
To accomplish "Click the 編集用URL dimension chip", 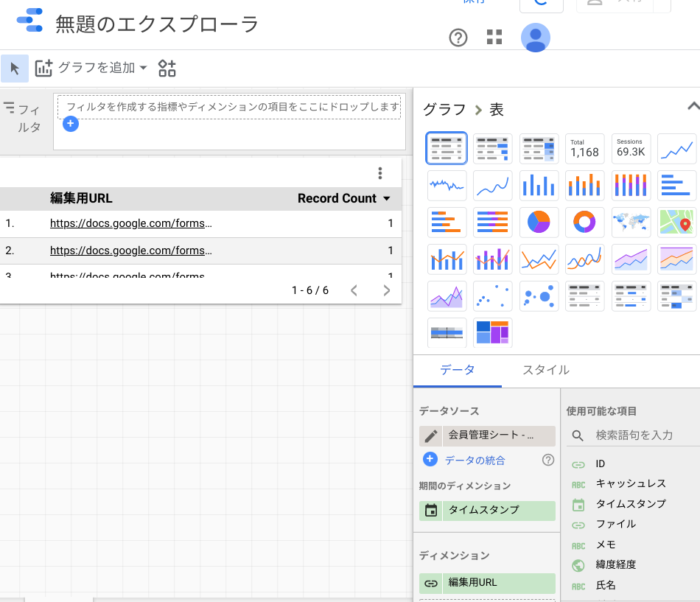I will [x=488, y=584].
